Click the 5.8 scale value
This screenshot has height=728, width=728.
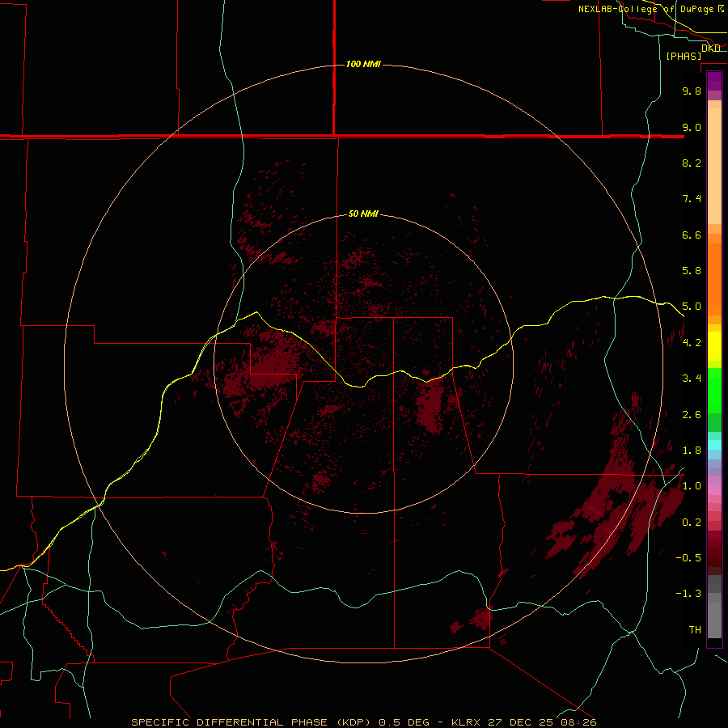click(692, 271)
